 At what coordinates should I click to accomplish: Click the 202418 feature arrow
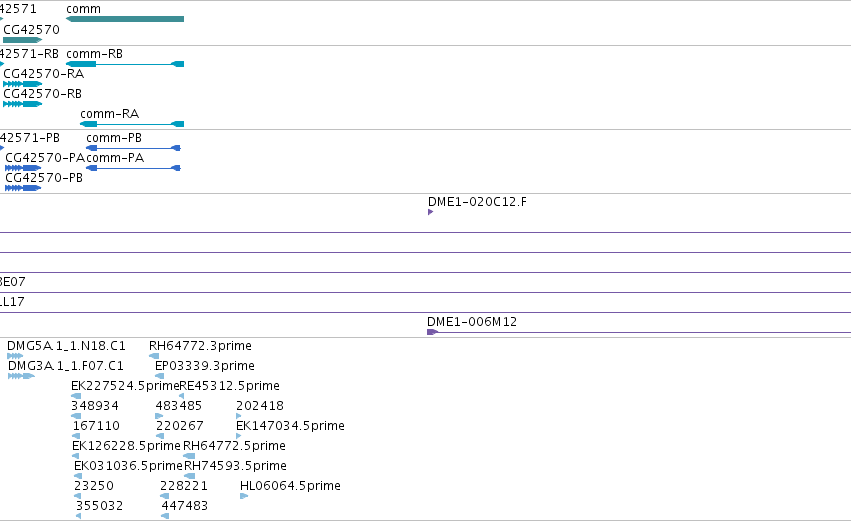click(x=239, y=416)
